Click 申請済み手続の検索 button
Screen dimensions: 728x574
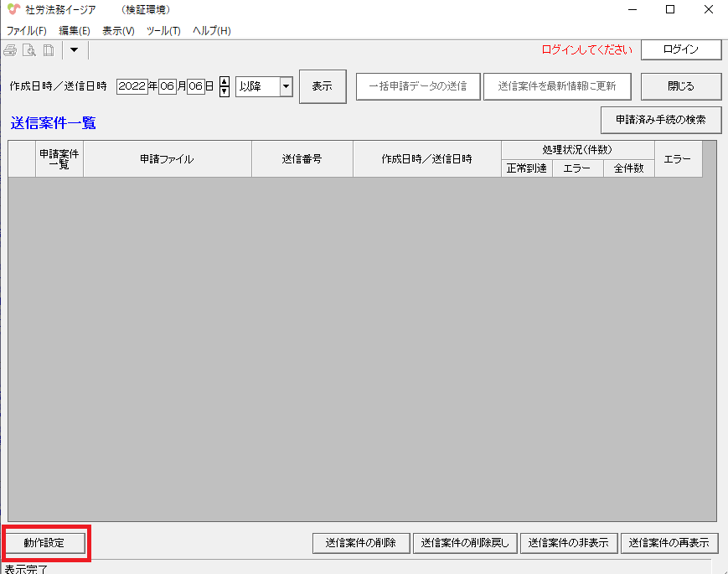tap(661, 120)
